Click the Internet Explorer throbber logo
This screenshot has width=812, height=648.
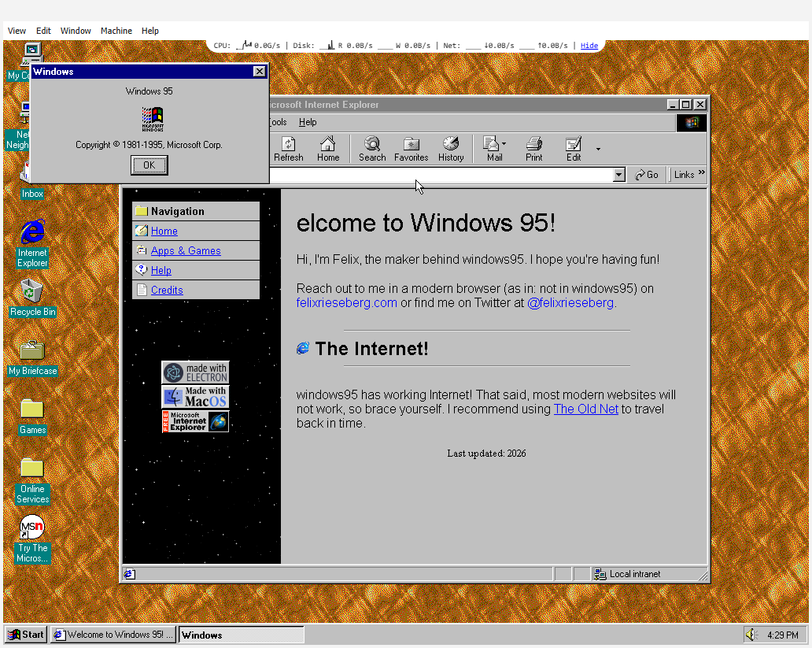(692, 123)
